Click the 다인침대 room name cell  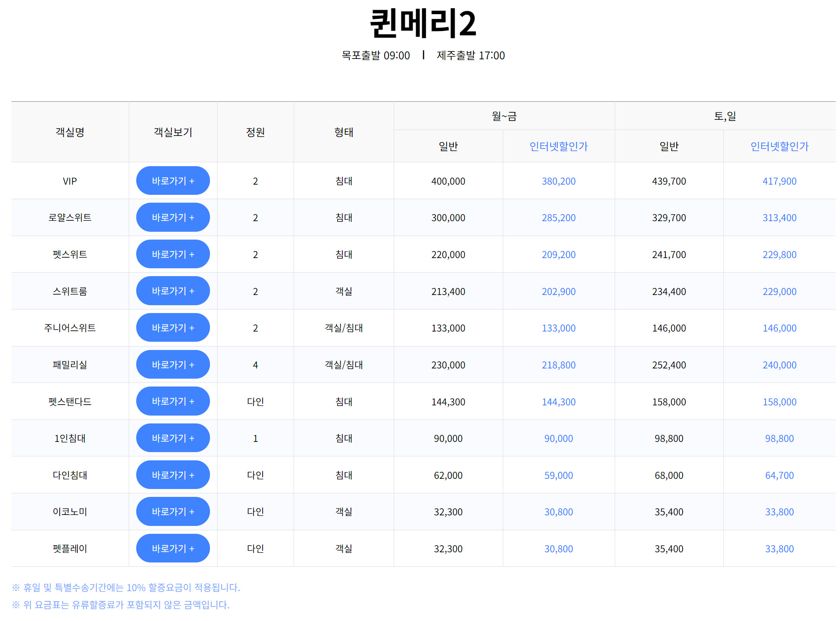pyautogui.click(x=70, y=475)
